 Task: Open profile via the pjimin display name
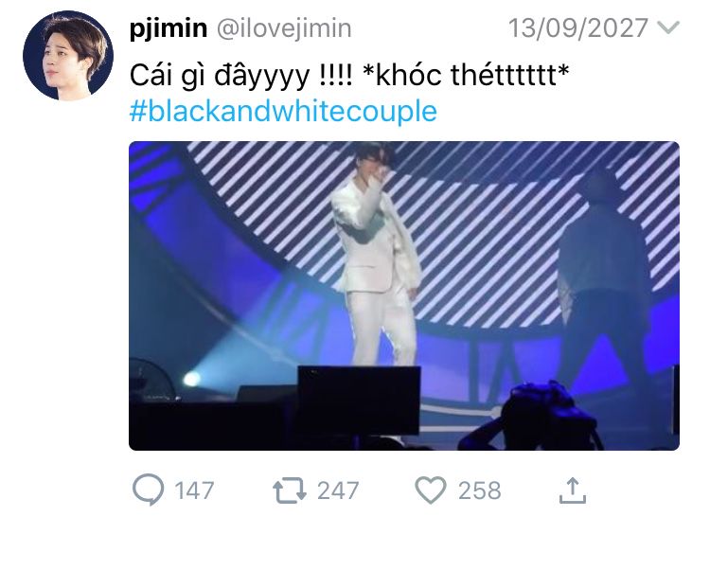[169, 28]
